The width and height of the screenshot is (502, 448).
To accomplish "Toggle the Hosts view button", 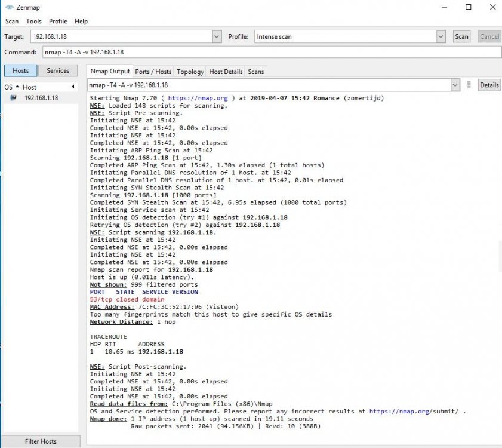I will point(21,70).
